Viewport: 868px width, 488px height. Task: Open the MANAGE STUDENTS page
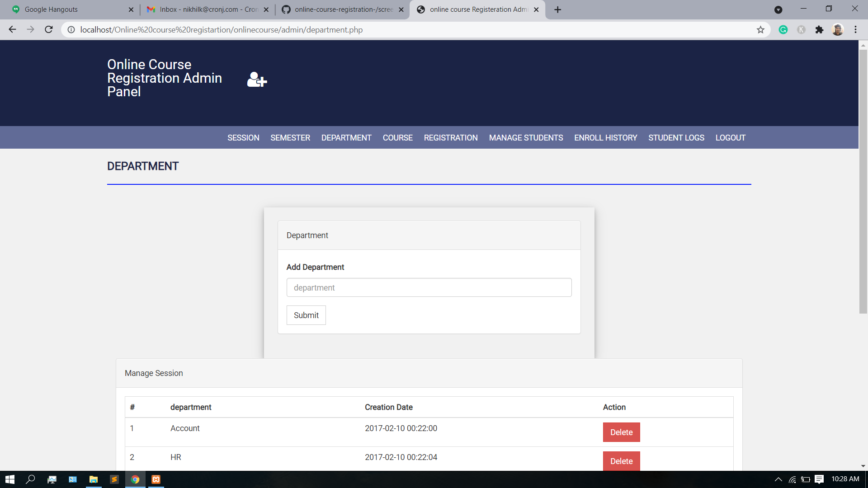[526, 138]
